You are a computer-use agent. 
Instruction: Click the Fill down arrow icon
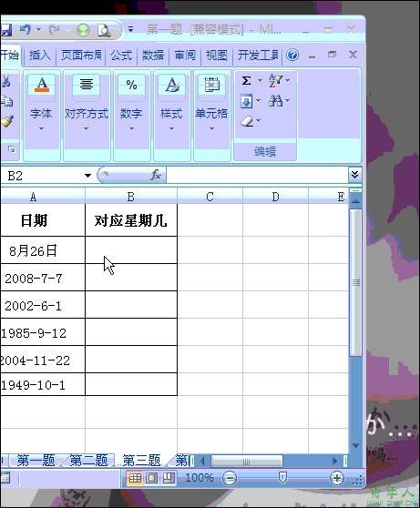click(x=247, y=101)
